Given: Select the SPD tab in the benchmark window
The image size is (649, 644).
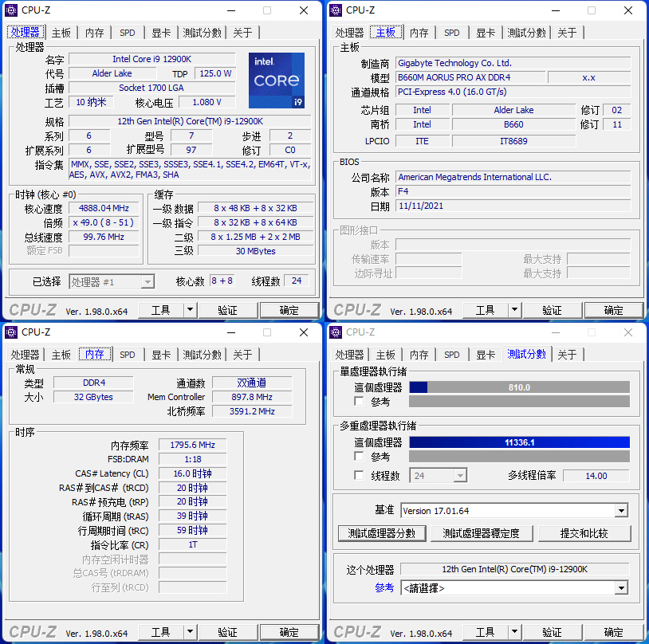Looking at the screenshot, I should point(451,355).
